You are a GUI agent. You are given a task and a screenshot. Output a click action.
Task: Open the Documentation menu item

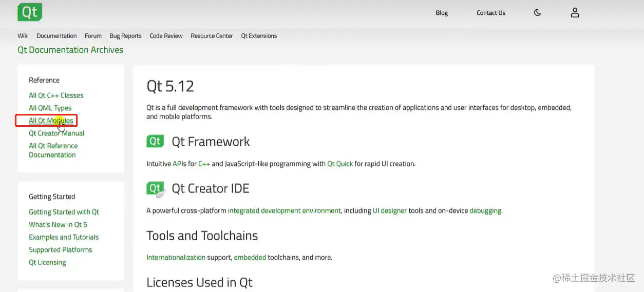pyautogui.click(x=56, y=36)
